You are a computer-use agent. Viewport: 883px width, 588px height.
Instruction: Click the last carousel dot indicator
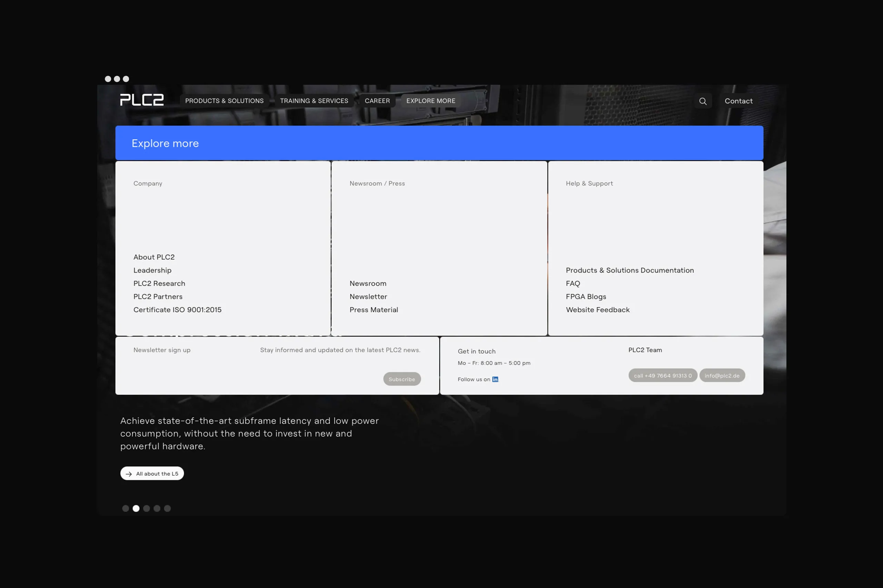(168, 508)
